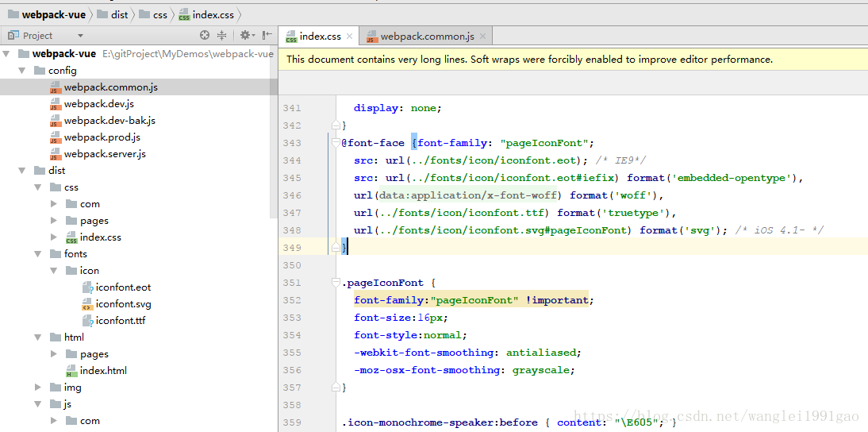Select index.css file in the tree
This screenshot has height=432, width=868.
(100, 237)
